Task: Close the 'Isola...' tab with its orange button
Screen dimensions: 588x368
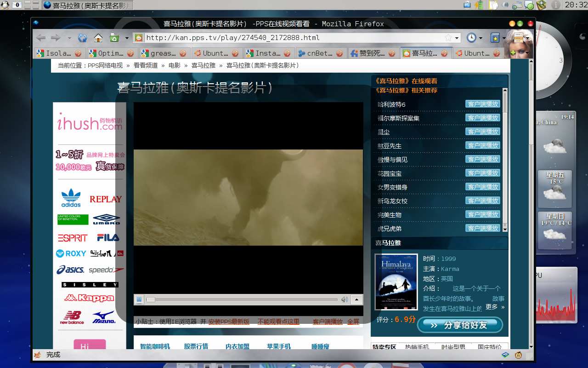Action: (x=78, y=53)
